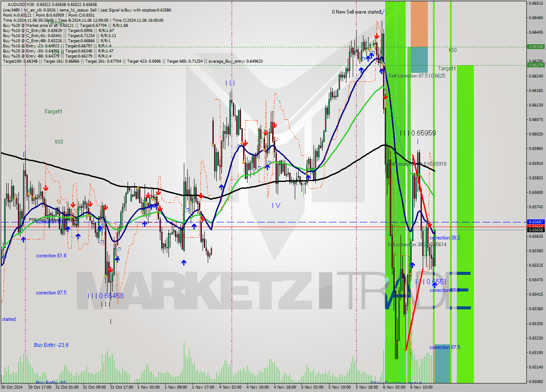Click the '6 Nov 10:00' time axis label

422,387
